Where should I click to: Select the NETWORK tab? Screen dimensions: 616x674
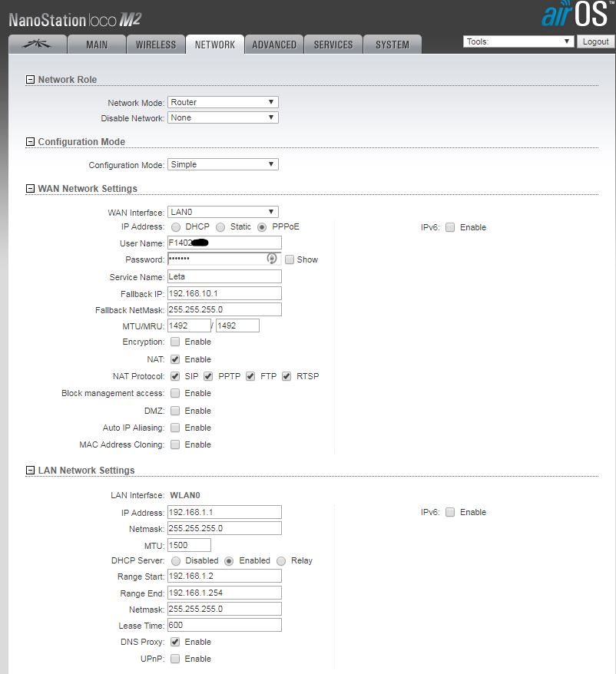(x=214, y=45)
